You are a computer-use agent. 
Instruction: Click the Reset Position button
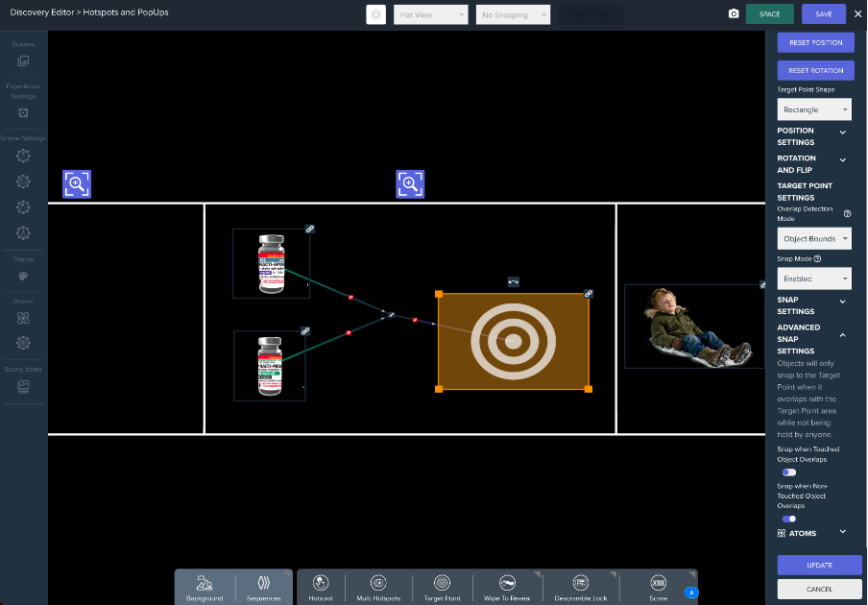[x=815, y=42]
